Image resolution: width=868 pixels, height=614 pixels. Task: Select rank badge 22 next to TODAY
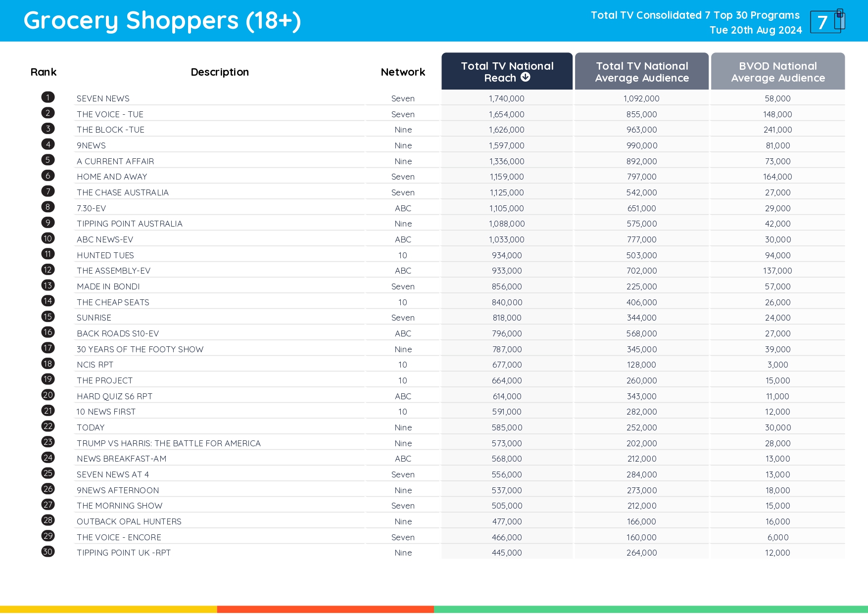pos(48,426)
